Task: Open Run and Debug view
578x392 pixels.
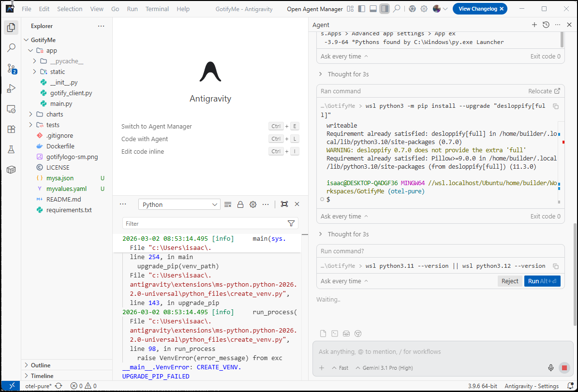Action: tap(11, 89)
